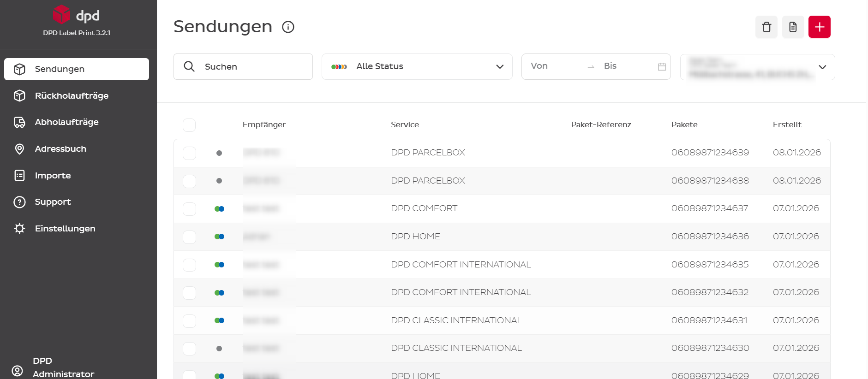Expand the blurred sender address dropdown
Image resolution: width=868 pixels, height=379 pixels.
[x=758, y=67]
